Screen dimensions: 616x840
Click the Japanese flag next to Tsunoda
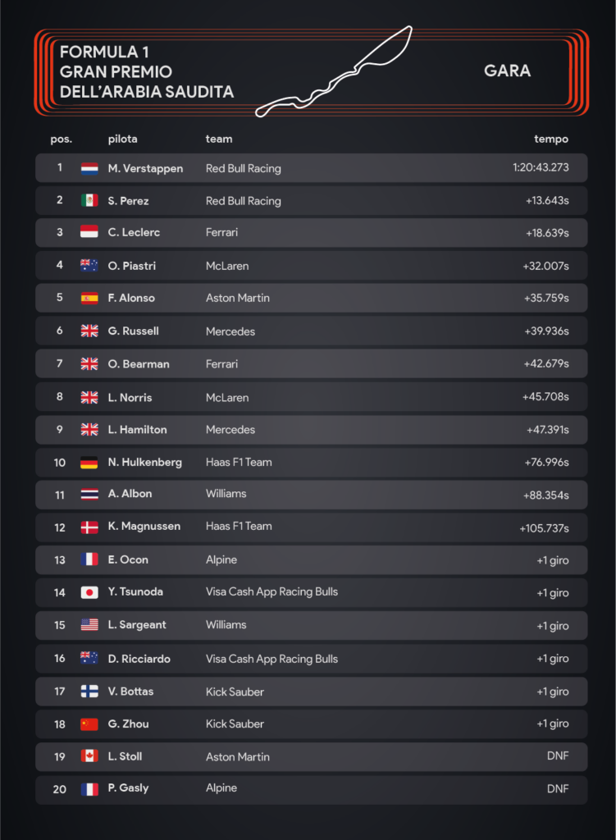click(x=89, y=592)
